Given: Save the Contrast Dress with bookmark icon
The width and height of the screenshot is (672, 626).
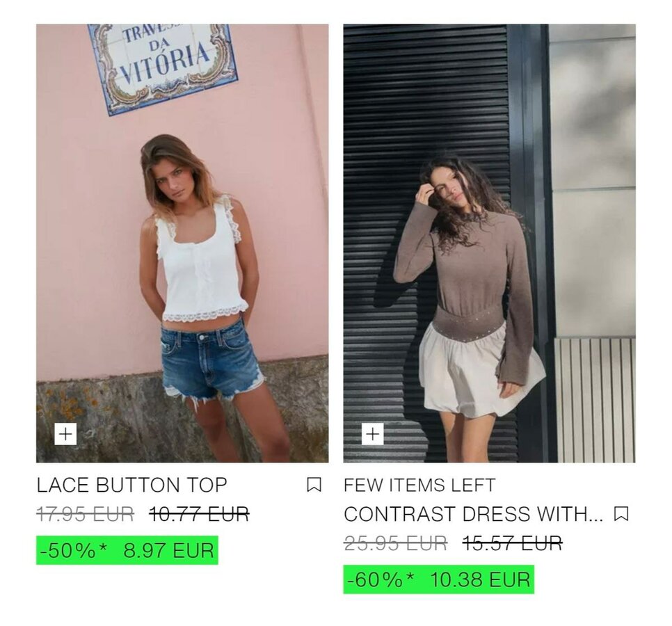Looking at the screenshot, I should tap(621, 513).
